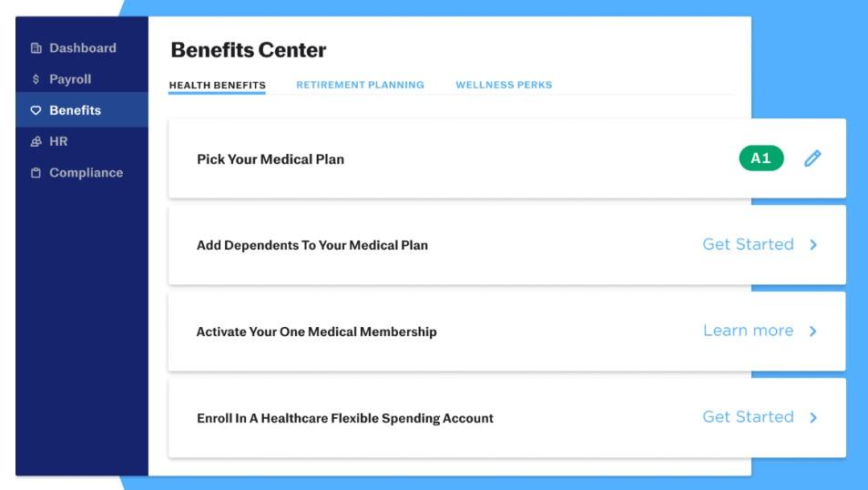Click Get Started for Add Dependents
This screenshot has width=868, height=490.
point(748,244)
